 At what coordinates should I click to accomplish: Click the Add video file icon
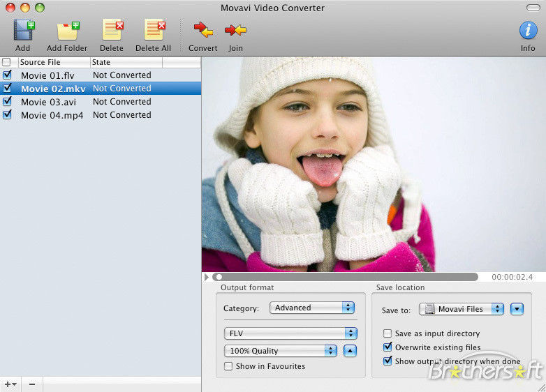point(23,31)
